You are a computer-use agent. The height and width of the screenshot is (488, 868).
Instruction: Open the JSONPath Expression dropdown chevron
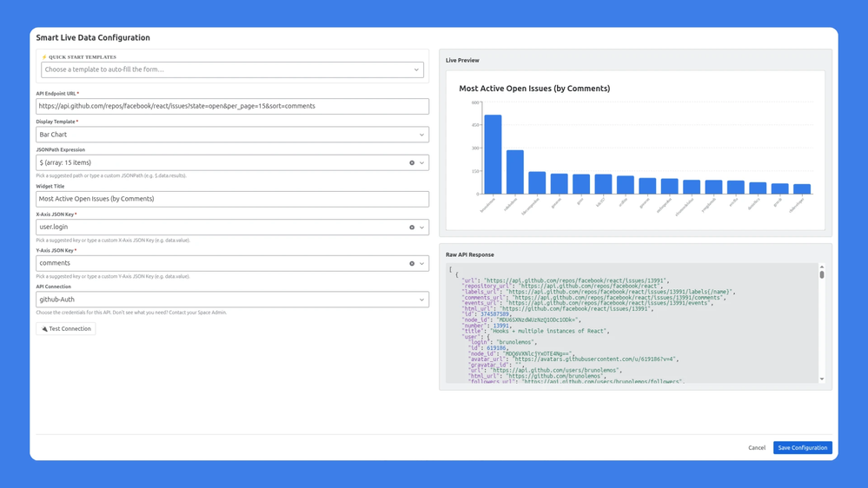(421, 162)
